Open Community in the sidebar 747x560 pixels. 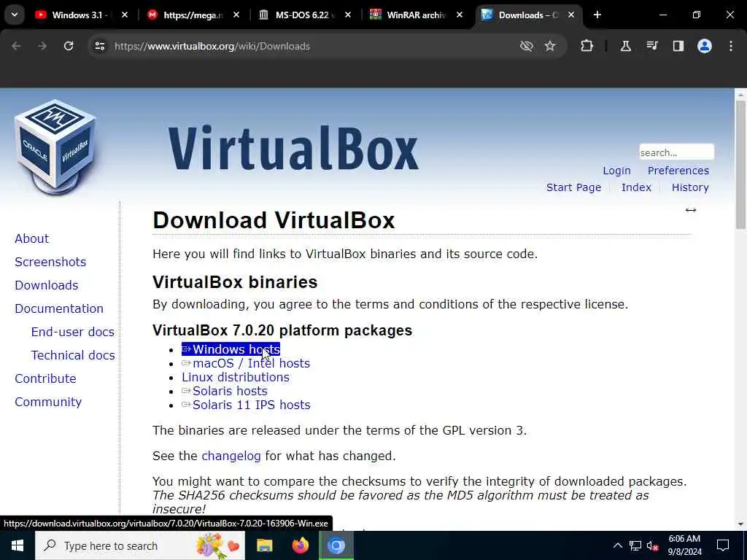pyautogui.click(x=48, y=402)
